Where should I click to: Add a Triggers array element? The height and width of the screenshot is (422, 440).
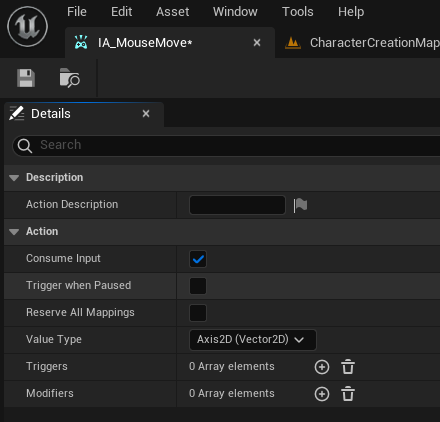pos(322,367)
